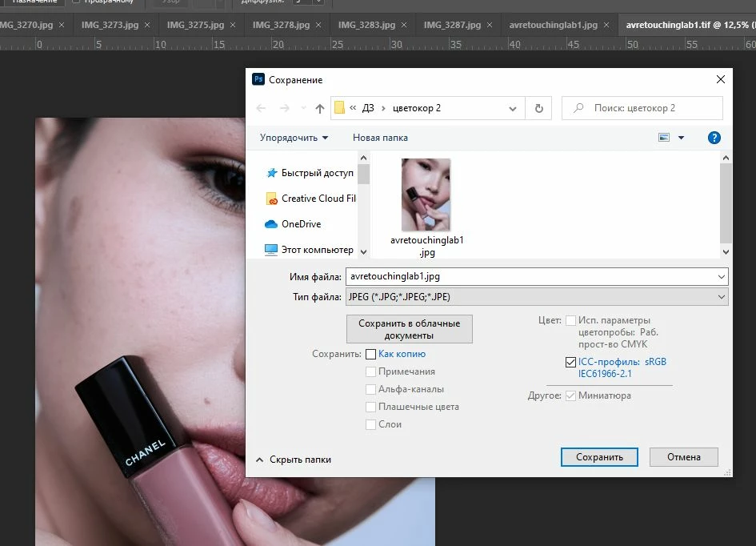Select Creative Cloud Files in the sidebar

point(310,199)
